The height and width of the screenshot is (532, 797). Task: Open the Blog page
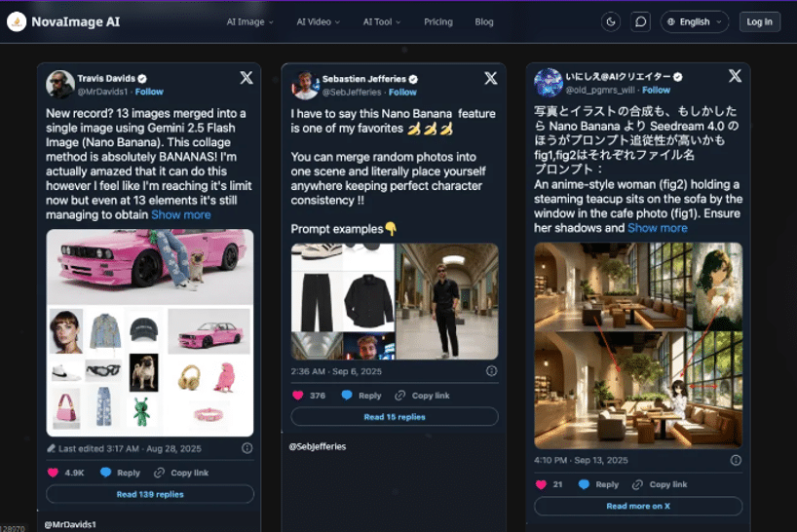tap(484, 21)
